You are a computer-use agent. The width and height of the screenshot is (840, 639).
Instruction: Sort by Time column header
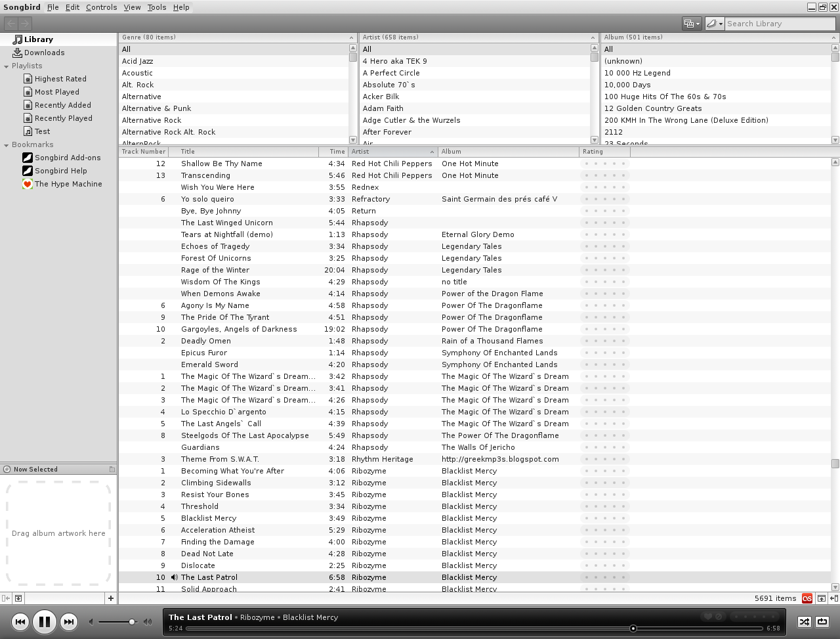(335, 152)
